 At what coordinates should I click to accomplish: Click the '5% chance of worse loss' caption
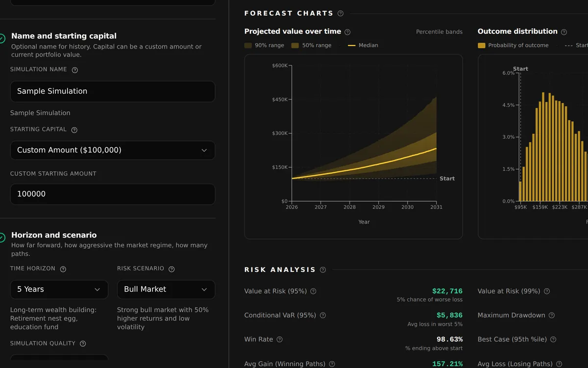429,300
